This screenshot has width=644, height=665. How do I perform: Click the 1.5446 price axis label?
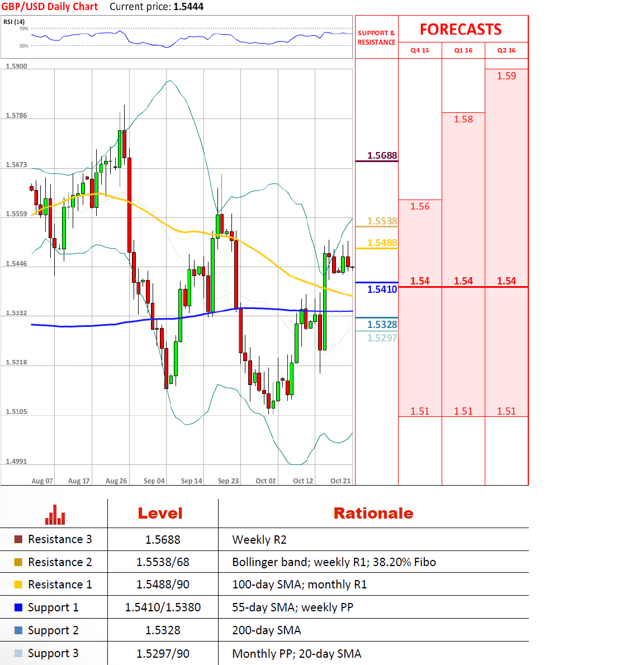tap(16, 263)
